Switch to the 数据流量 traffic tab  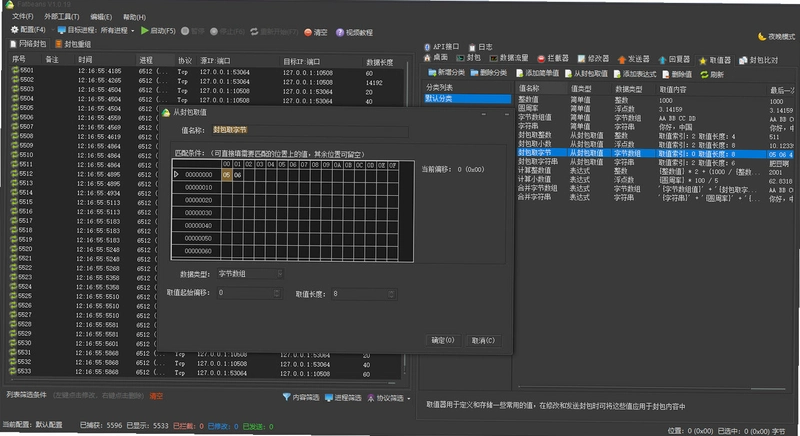[x=509, y=58]
